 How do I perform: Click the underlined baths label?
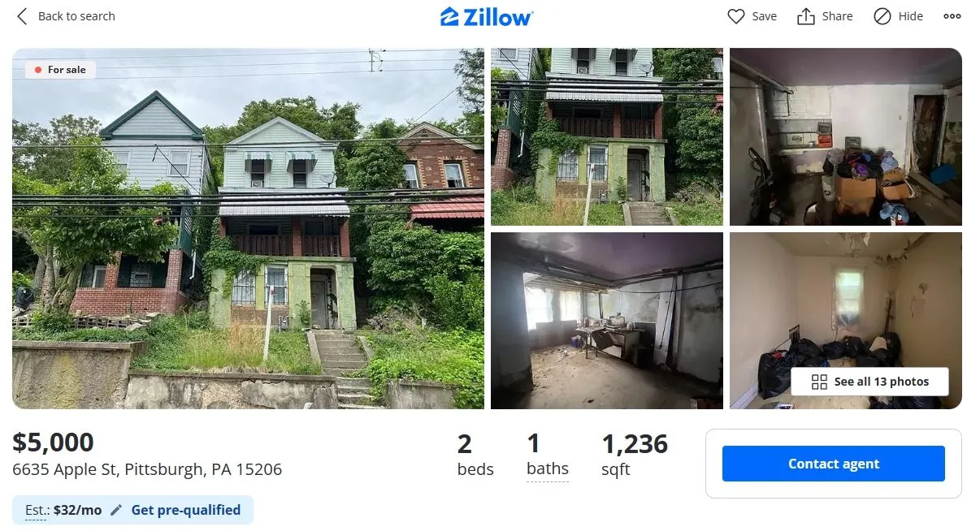tap(548, 469)
